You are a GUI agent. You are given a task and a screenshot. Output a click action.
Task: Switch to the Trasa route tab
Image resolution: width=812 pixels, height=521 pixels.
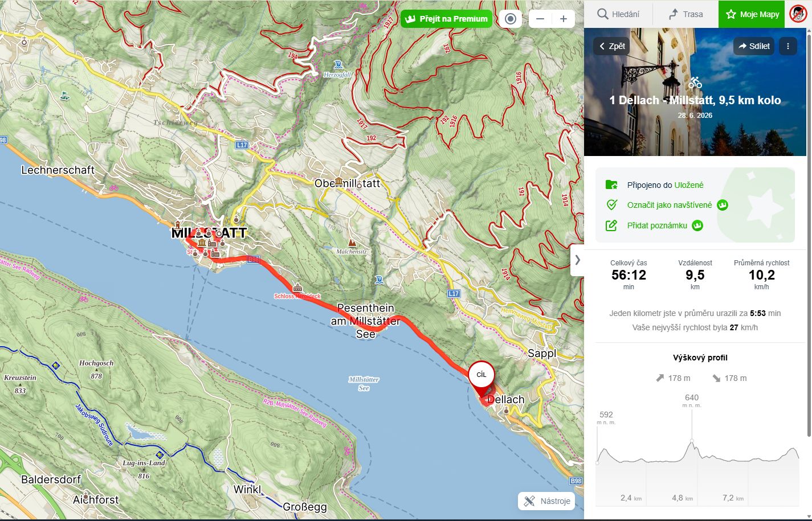click(685, 14)
